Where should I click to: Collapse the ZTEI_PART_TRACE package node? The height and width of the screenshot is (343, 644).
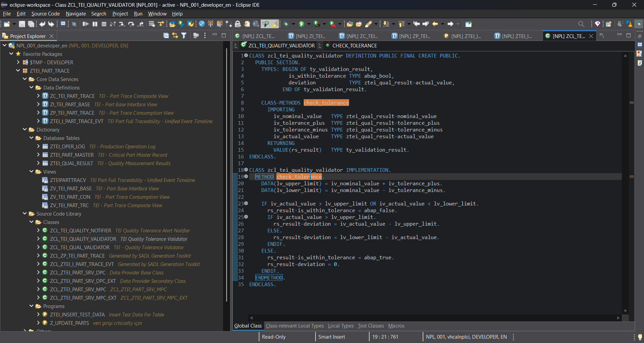coord(18,71)
